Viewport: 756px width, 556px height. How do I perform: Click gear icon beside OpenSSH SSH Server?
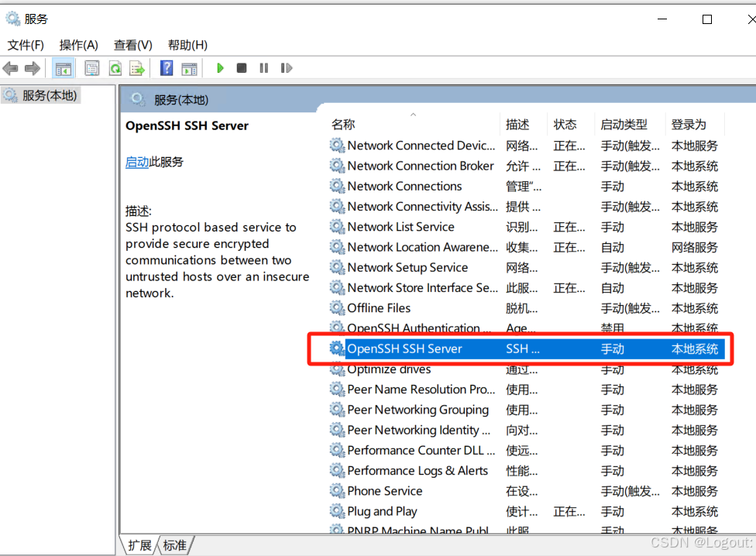337,348
